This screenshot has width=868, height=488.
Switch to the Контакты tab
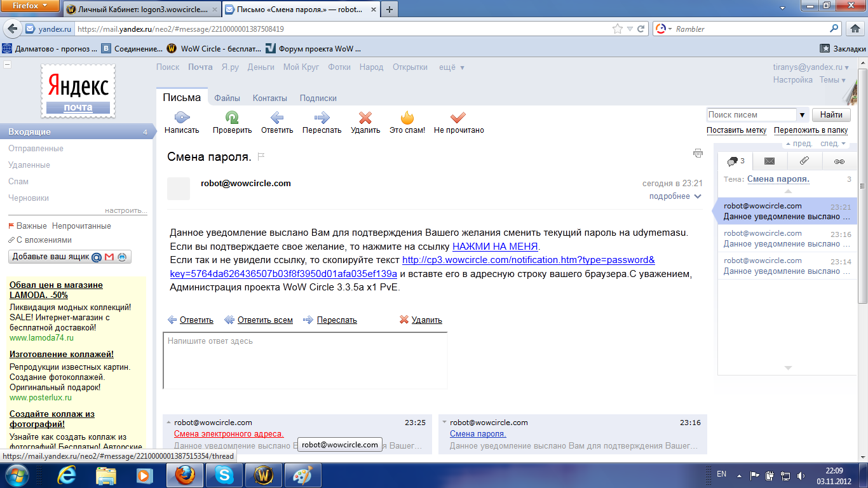pos(270,98)
